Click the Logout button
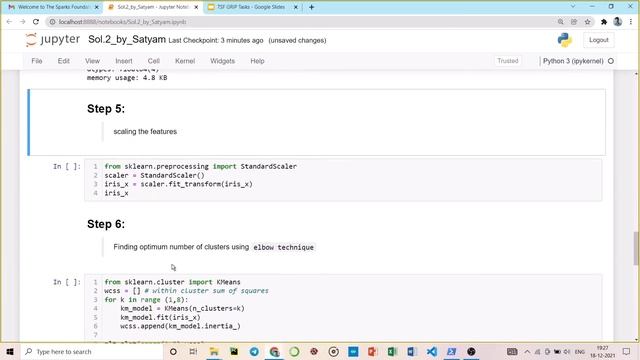The image size is (640, 360). (x=598, y=40)
